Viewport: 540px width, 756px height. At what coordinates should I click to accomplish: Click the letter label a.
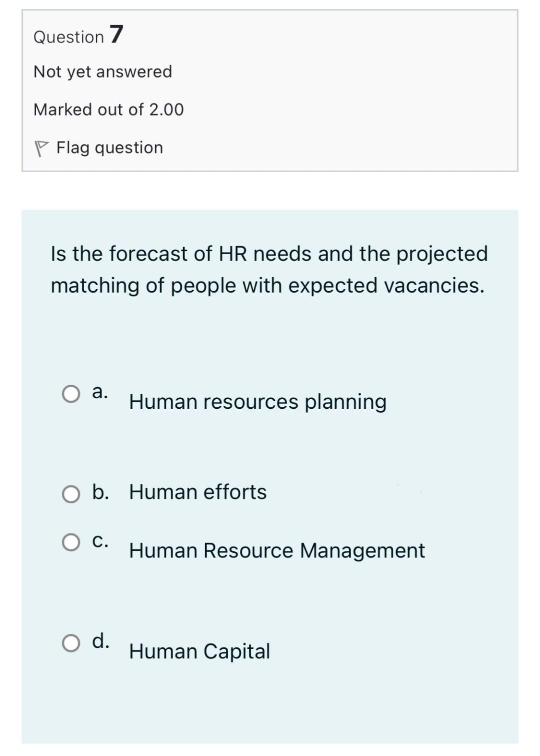click(99, 392)
